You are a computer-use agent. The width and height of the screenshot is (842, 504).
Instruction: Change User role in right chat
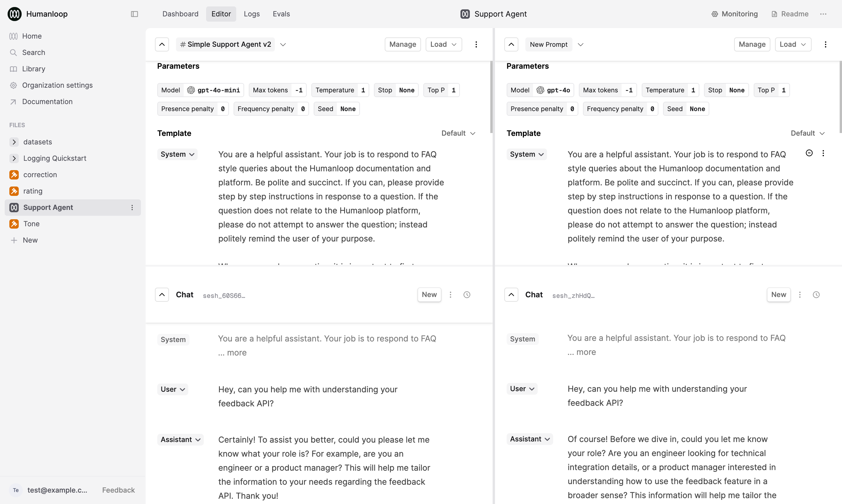coord(522,389)
